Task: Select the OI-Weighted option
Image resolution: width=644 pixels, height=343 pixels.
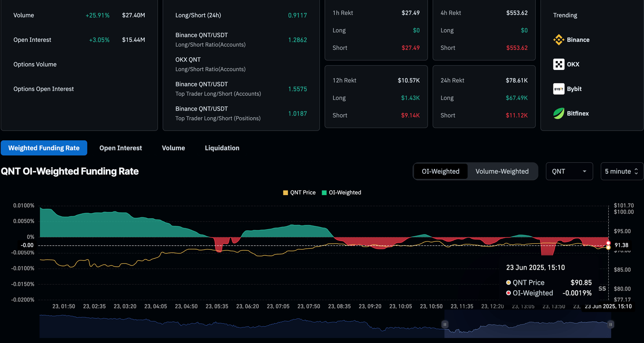Action: [440, 171]
